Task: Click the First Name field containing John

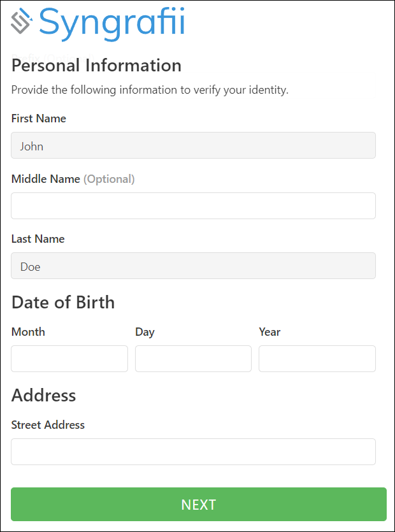Action: (193, 145)
